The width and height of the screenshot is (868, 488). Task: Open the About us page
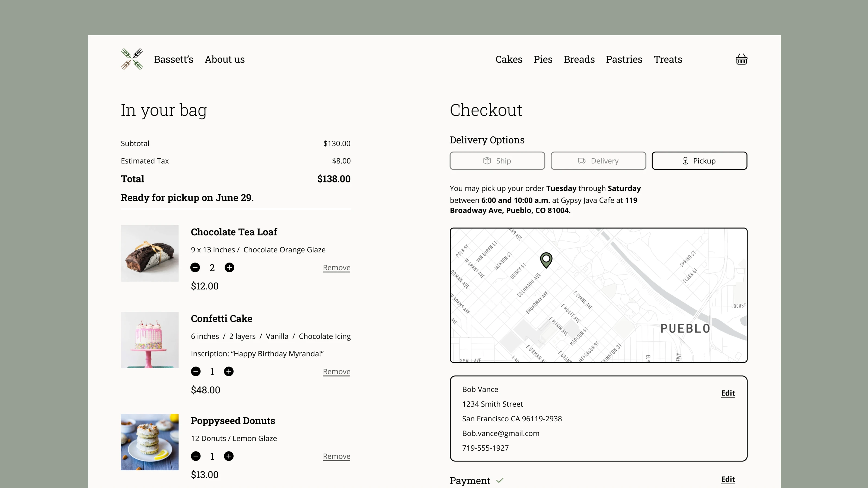click(x=225, y=59)
